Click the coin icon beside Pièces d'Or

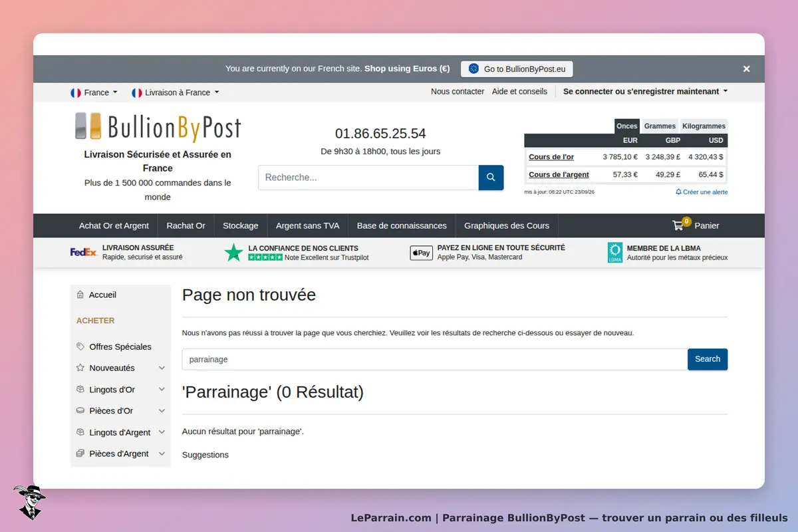coord(80,410)
